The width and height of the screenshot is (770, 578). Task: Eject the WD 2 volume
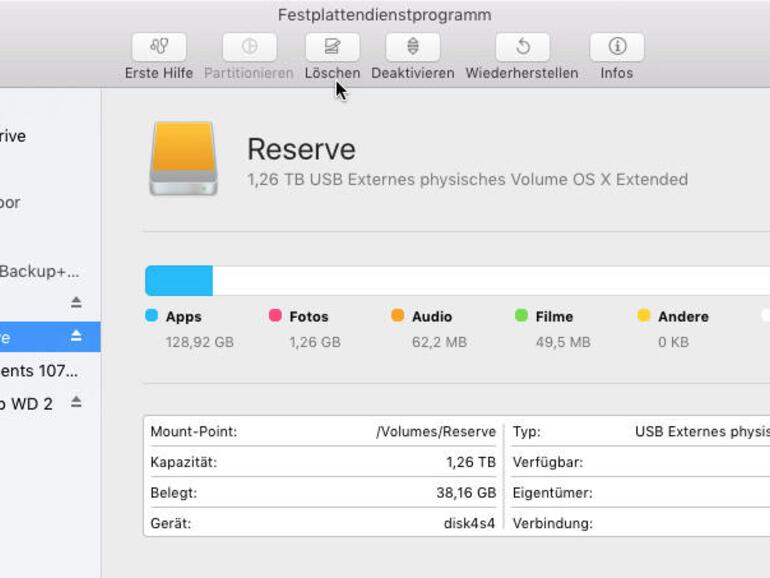tap(76, 402)
